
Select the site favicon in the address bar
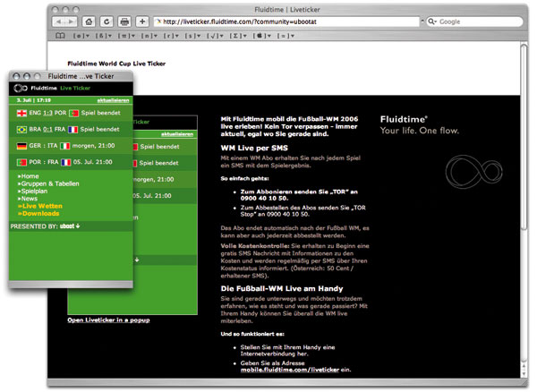point(158,21)
